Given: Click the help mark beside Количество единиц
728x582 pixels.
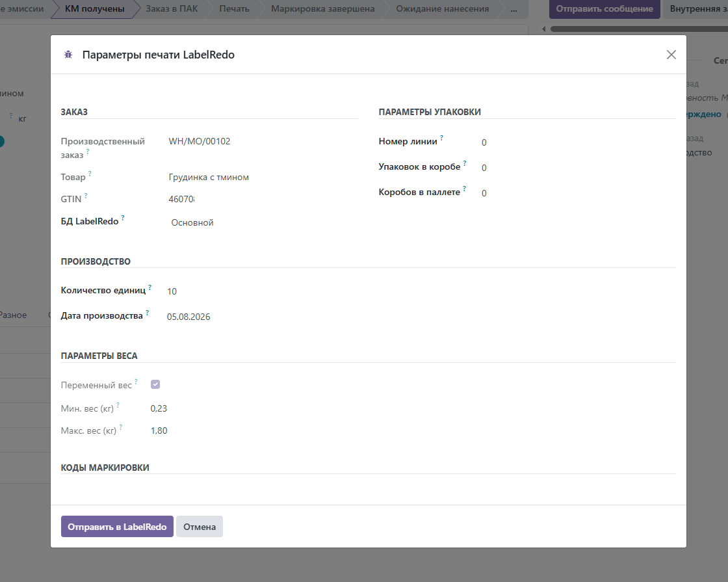Looking at the screenshot, I should click(149, 287).
